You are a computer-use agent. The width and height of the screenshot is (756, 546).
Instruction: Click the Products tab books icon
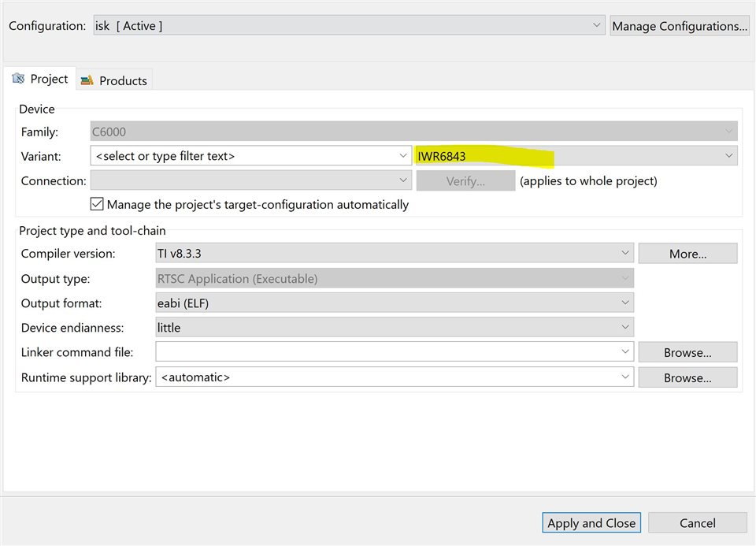(87, 80)
